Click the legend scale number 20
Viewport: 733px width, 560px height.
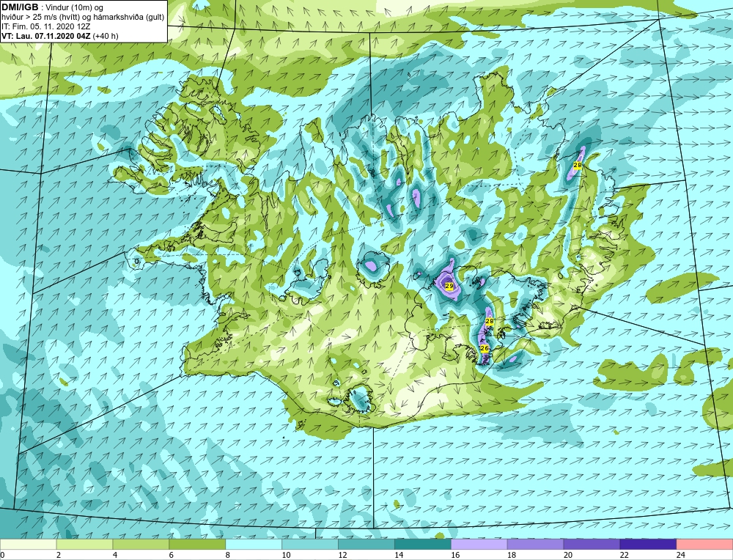click(568, 555)
